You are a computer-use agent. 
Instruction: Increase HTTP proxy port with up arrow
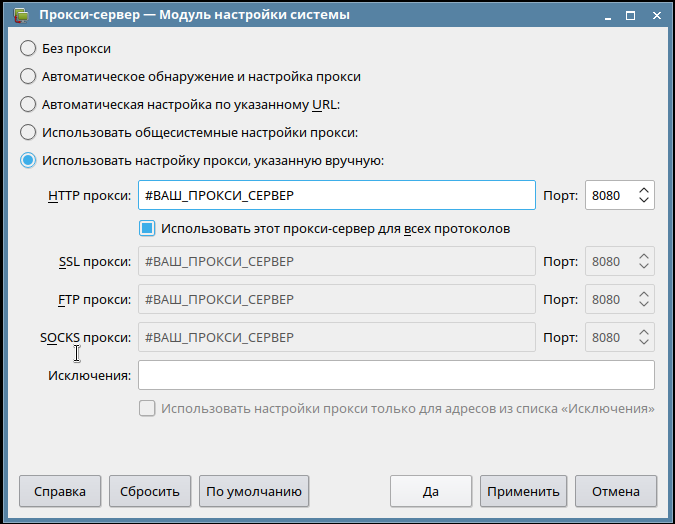tap(645, 190)
